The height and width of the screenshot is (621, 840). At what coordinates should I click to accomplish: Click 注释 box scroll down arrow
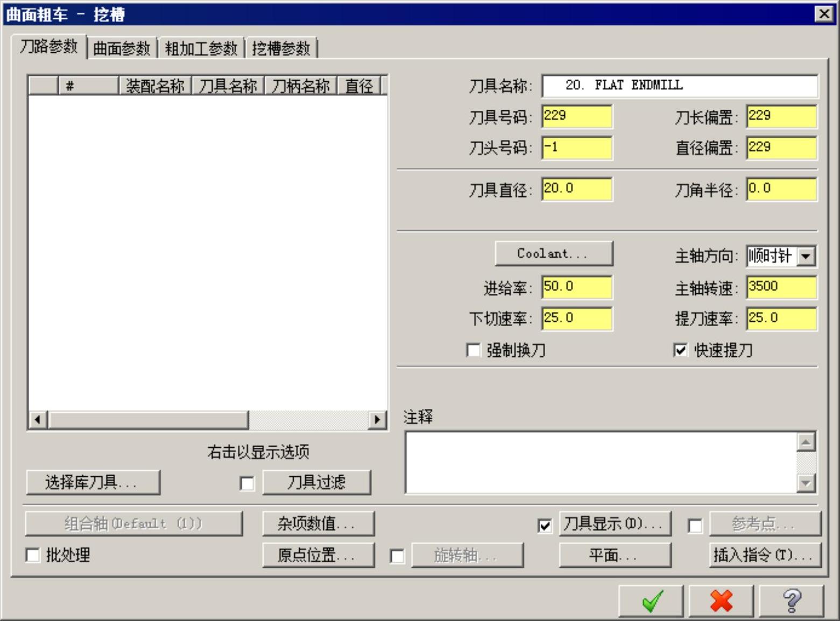tap(806, 483)
